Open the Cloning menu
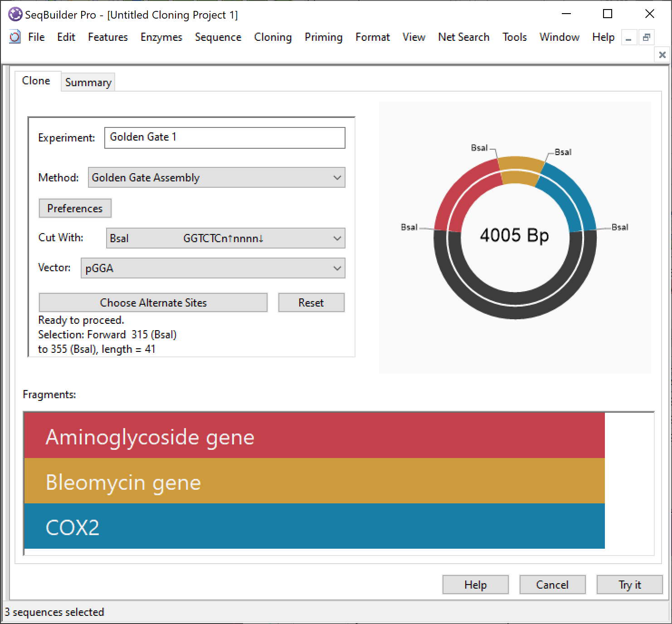The image size is (672, 624). [x=273, y=37]
